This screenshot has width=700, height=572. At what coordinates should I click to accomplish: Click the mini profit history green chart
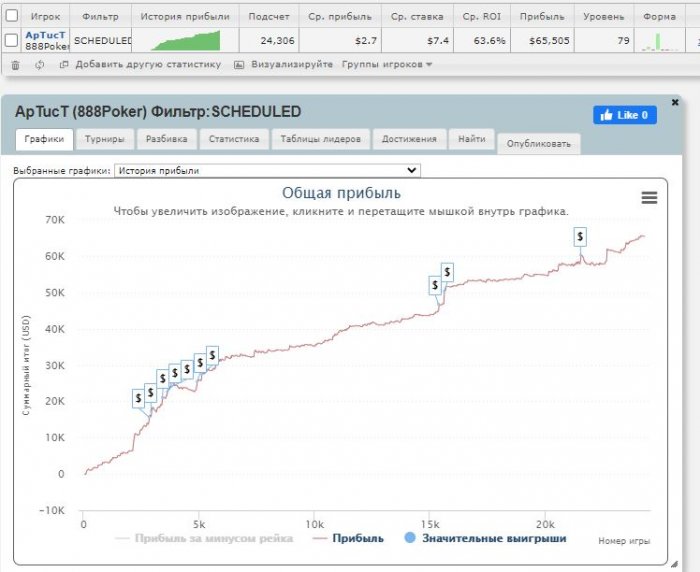(x=185, y=41)
